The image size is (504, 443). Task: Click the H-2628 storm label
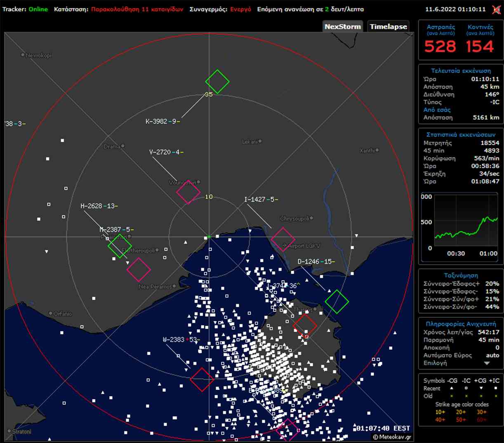[99, 206]
